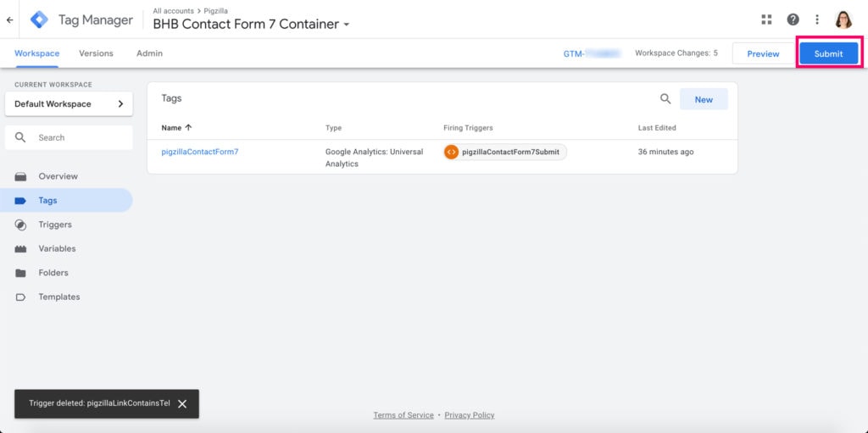The height and width of the screenshot is (433, 868).
Task: Open the Terms of Service link
Action: [403, 415]
